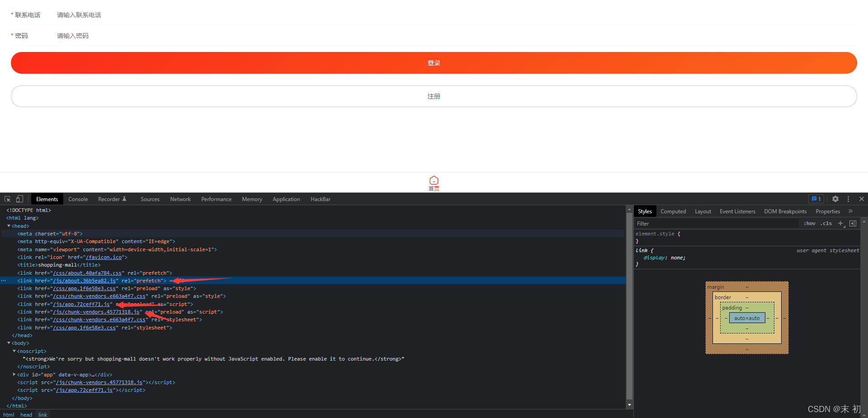Open the Recorder tab
Viewport: 868px width, 418px height.
tap(112, 199)
